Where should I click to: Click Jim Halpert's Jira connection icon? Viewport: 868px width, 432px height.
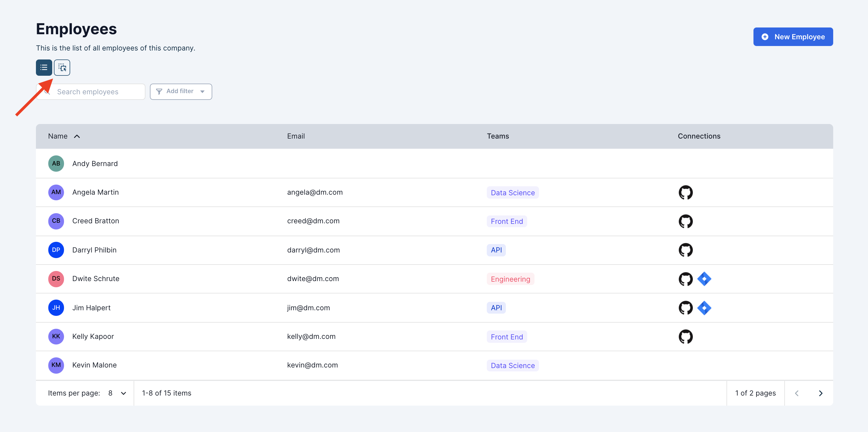pyautogui.click(x=704, y=308)
